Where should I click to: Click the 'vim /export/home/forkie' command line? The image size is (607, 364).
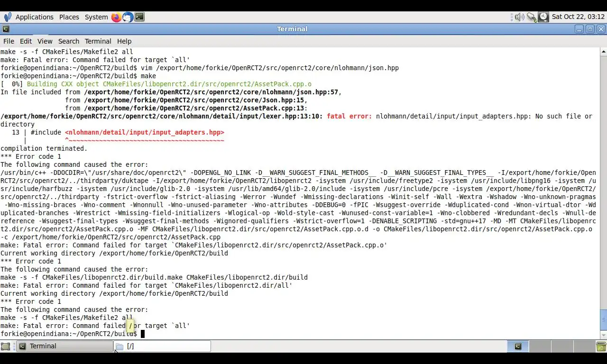click(x=200, y=68)
